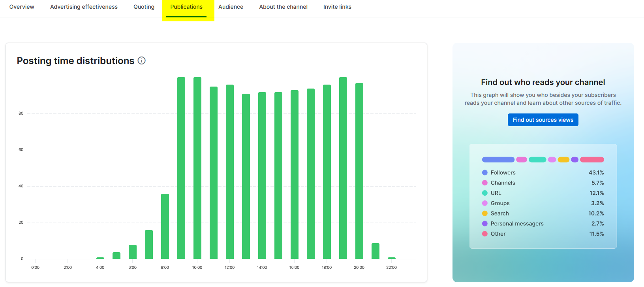Viewport: 644px width, 287px height.
Task: Open the Quoting tab
Action: coord(144,7)
